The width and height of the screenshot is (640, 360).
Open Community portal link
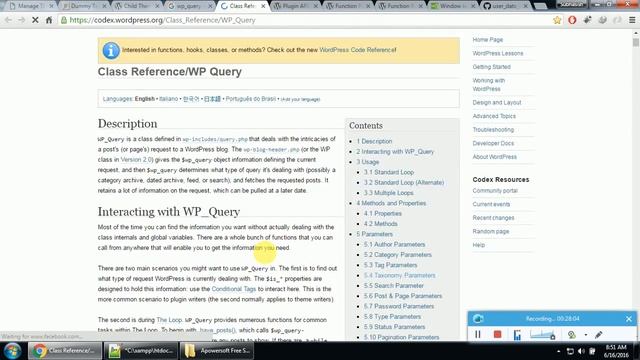(x=495, y=191)
